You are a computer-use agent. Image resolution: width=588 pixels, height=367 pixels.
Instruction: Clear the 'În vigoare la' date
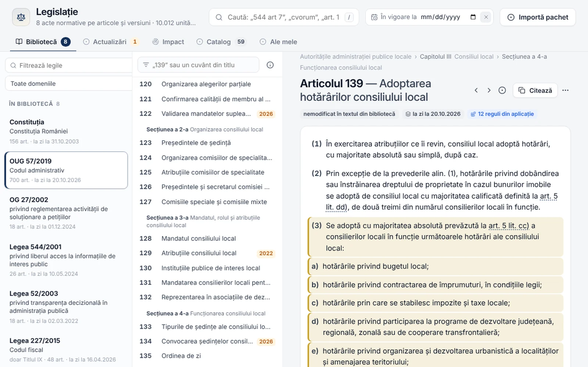486,17
